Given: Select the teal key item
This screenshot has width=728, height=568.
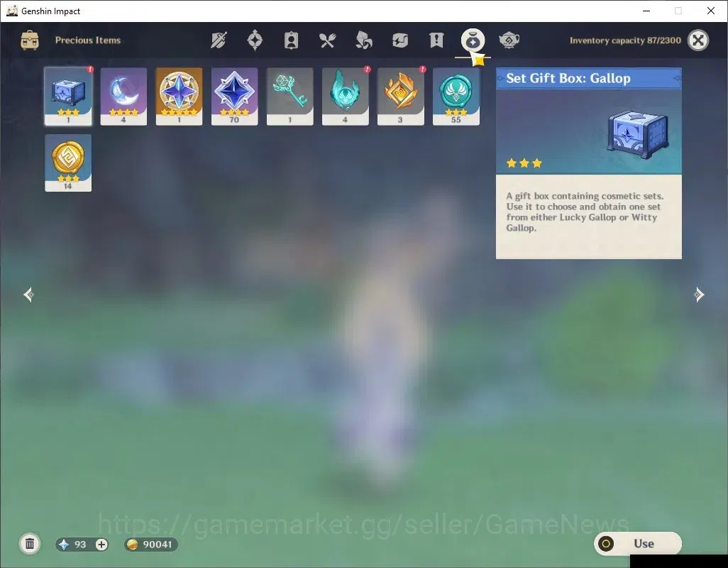Looking at the screenshot, I should (289, 96).
